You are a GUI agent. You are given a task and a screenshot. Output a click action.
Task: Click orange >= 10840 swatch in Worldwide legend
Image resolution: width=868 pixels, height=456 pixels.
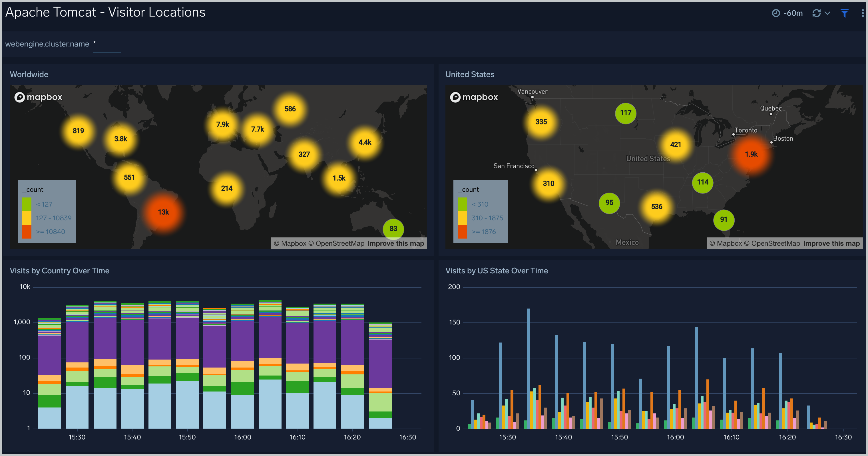27,232
